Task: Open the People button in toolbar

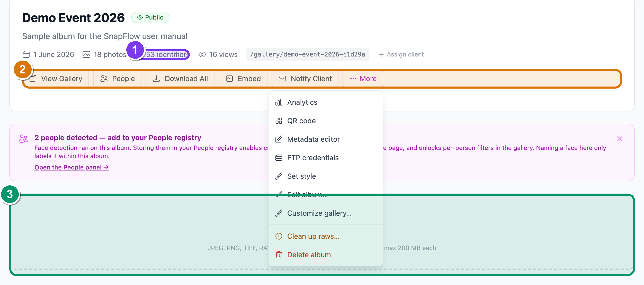Action: [117, 79]
